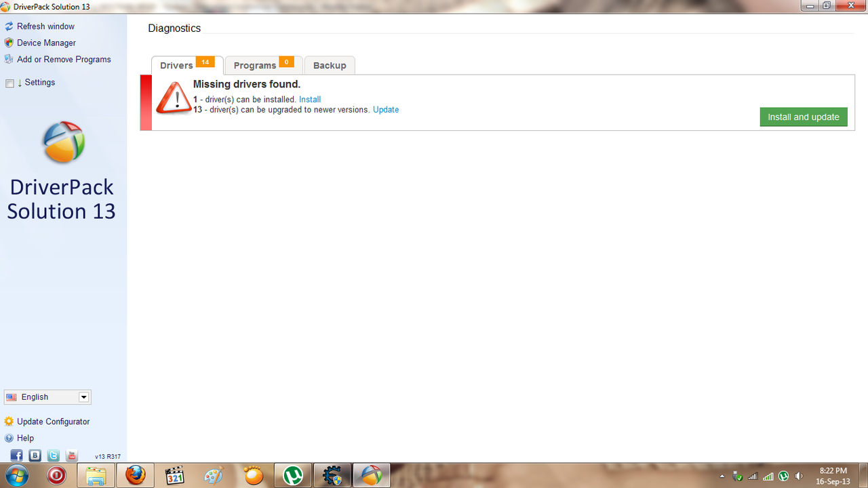Open Paint from the taskbar
The width and height of the screenshot is (868, 488).
(x=214, y=476)
